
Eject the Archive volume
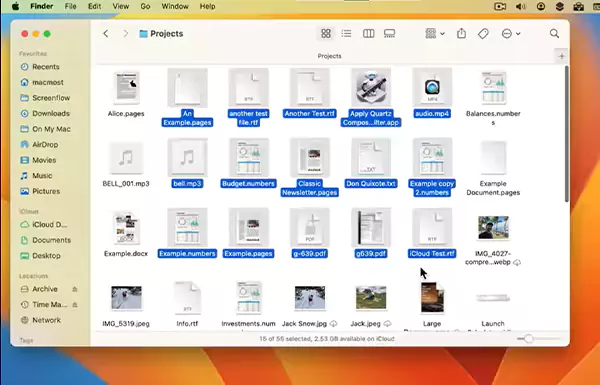[x=75, y=289]
